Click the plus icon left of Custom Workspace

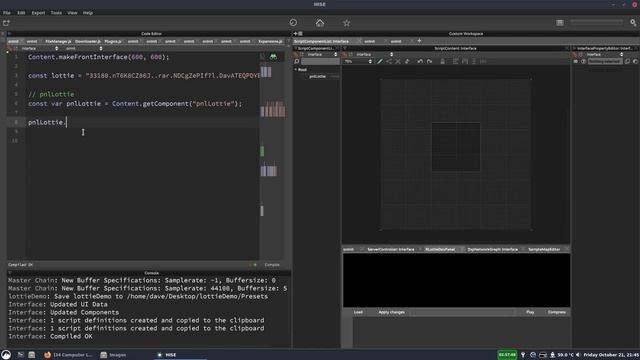pos(296,33)
